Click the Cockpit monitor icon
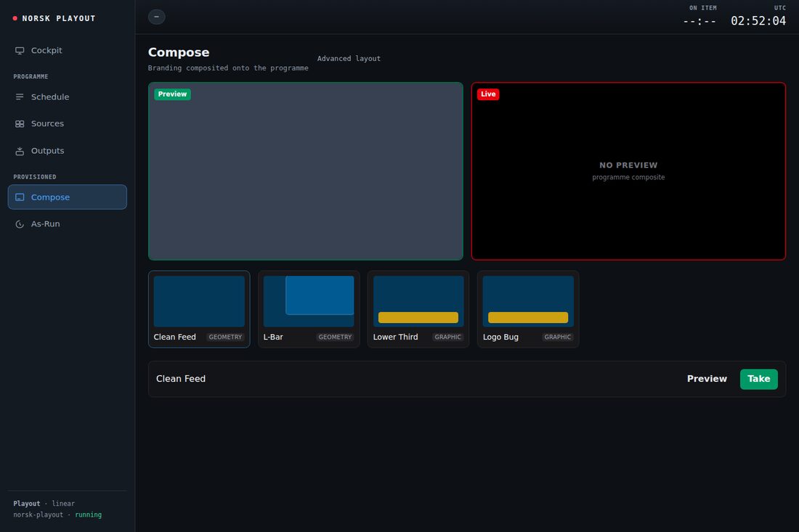The image size is (799, 532). tap(20, 50)
